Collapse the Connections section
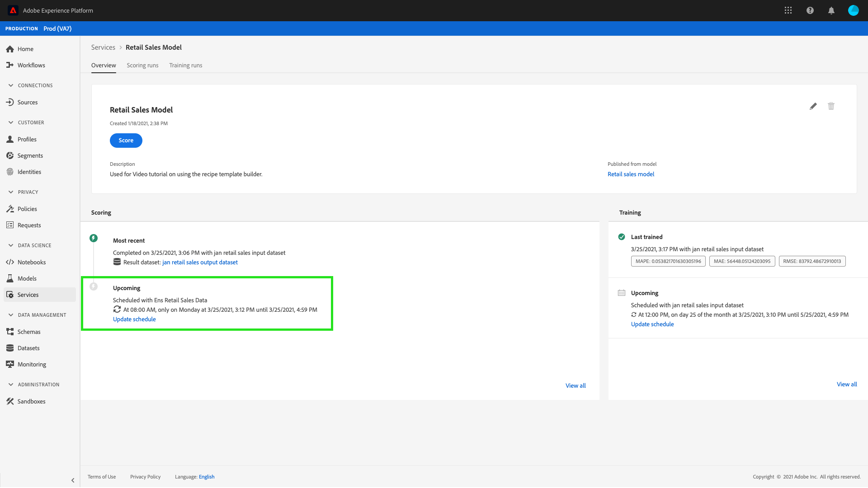 pos(11,85)
